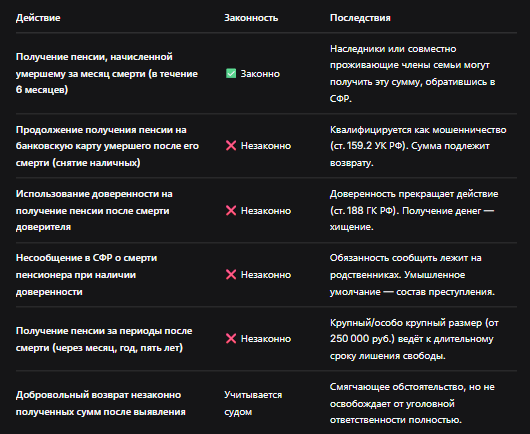Click Использование доверенности на получение пенсии cell
530x434 pixels.
point(94,210)
